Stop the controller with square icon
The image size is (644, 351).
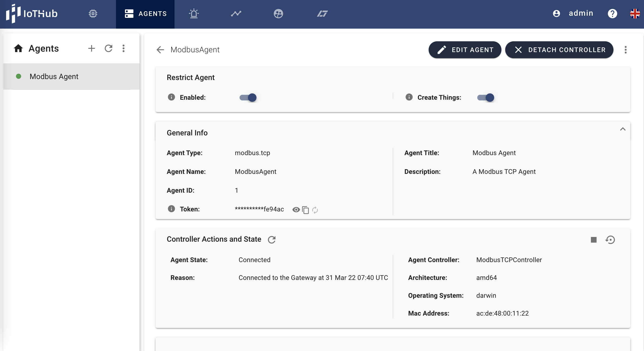(x=594, y=240)
